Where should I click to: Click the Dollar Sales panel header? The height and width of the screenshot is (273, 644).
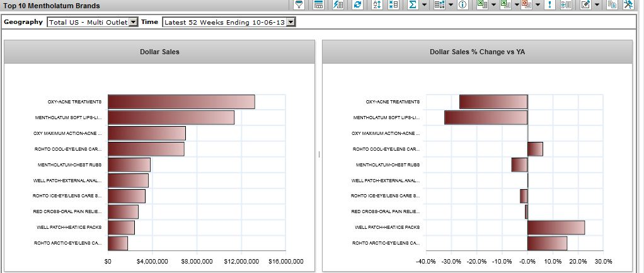159,52
